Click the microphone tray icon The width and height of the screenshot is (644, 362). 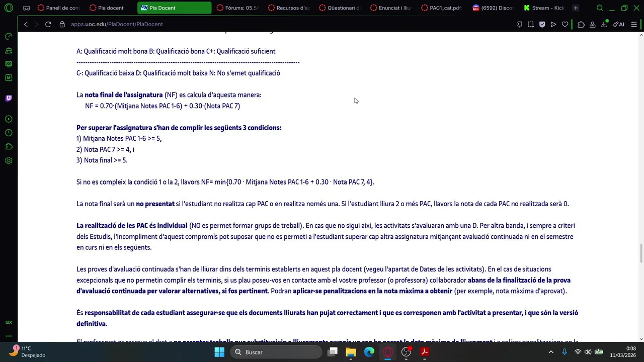[565, 352]
